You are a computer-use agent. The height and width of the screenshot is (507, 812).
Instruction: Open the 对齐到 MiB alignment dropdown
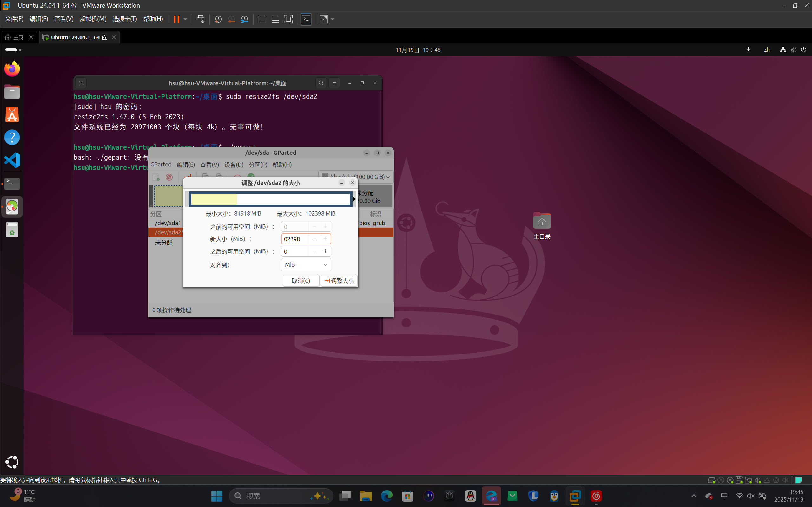point(306,264)
